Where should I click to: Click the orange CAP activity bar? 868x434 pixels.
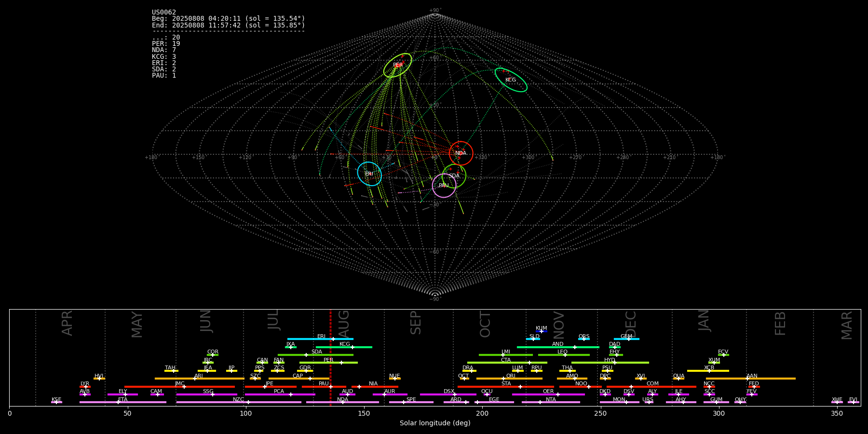pos(299,379)
